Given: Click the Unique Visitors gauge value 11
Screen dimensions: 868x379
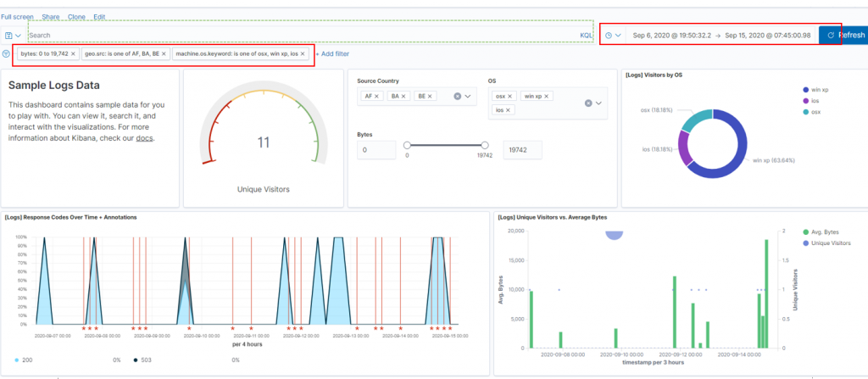Looking at the screenshot, I should click(x=264, y=142).
